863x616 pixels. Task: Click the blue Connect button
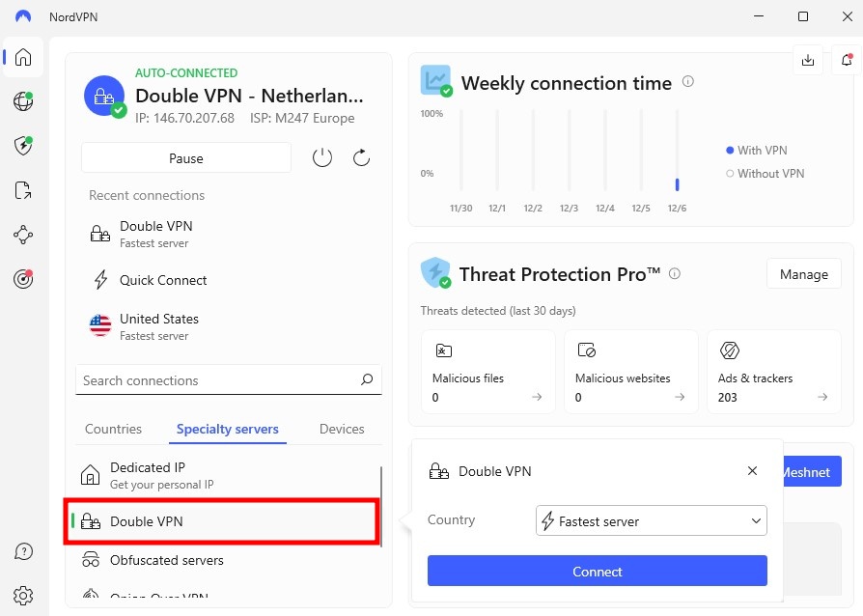598,571
